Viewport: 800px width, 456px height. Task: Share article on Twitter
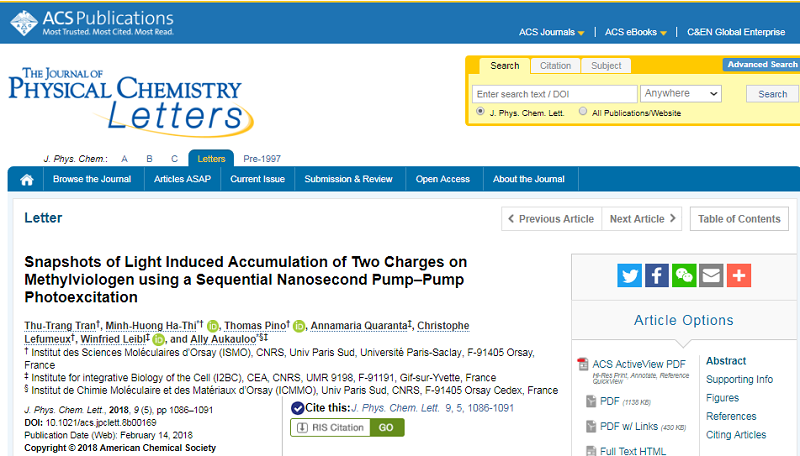coord(630,275)
